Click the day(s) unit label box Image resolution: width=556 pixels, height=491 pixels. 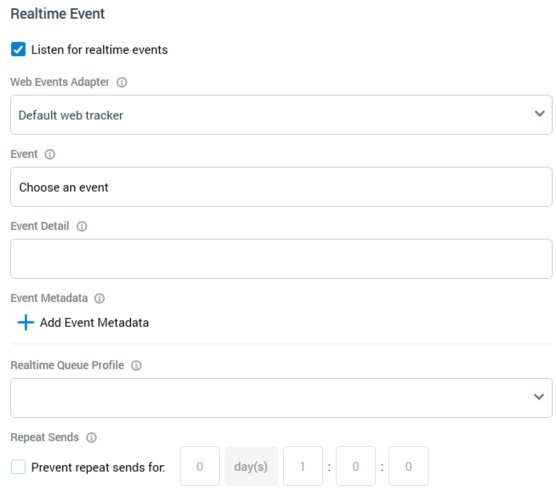tap(251, 466)
